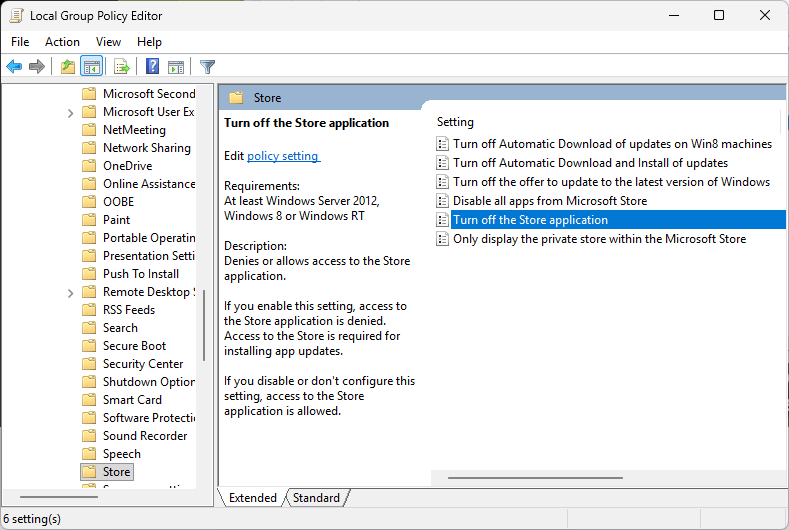
Task: Select the Software Protection tree folder
Action: tap(149, 418)
